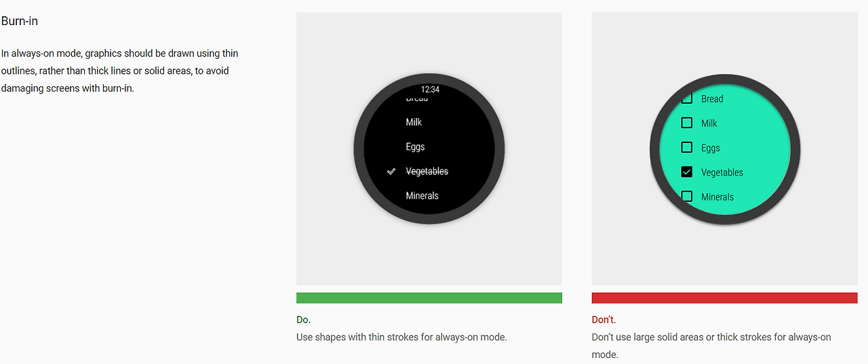Click the black watch example image

pyautogui.click(x=429, y=150)
